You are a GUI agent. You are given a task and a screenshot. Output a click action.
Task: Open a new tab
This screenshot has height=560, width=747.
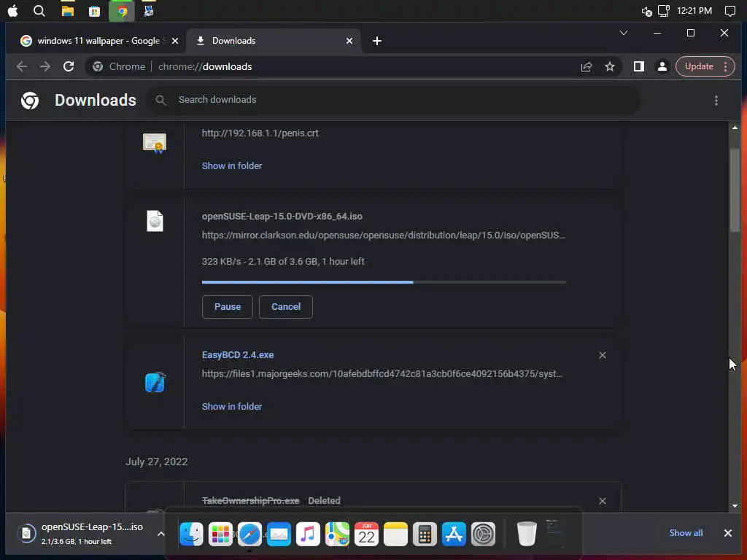point(377,41)
